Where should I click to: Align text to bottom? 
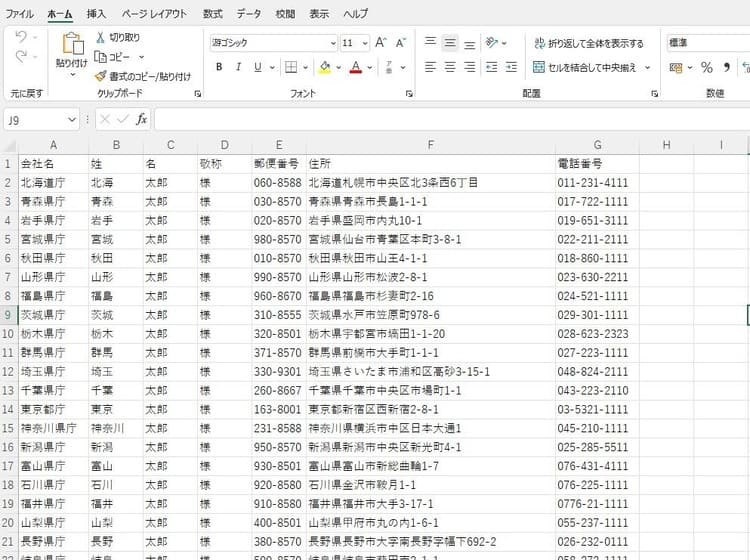(470, 44)
